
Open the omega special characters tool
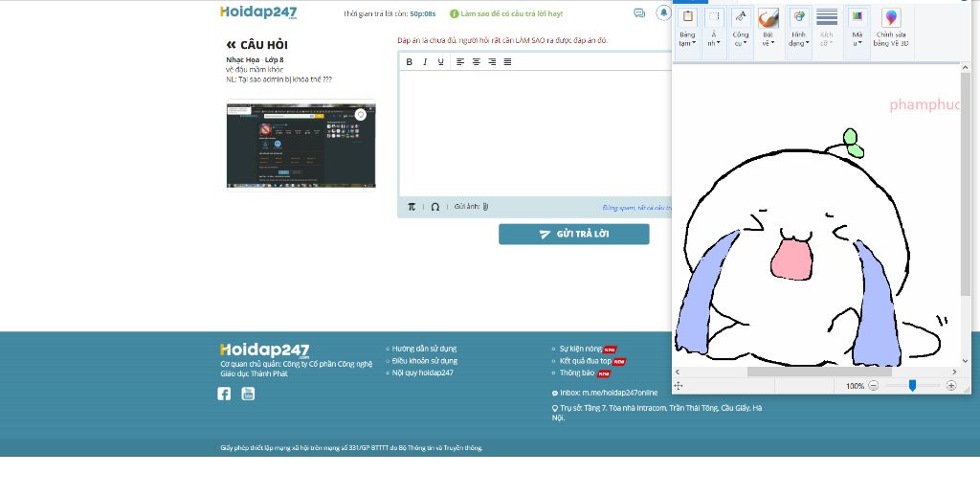pos(435,207)
